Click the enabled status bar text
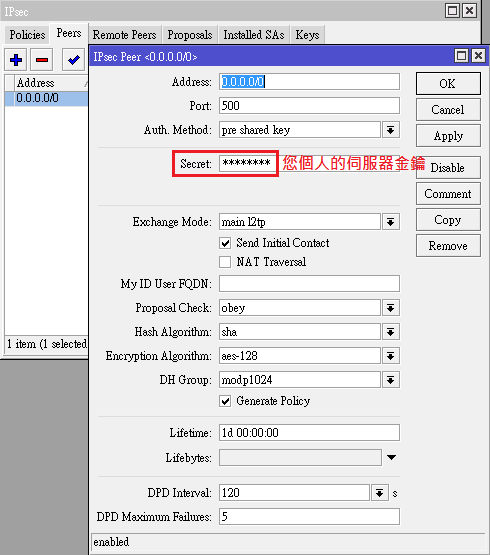 (111, 542)
